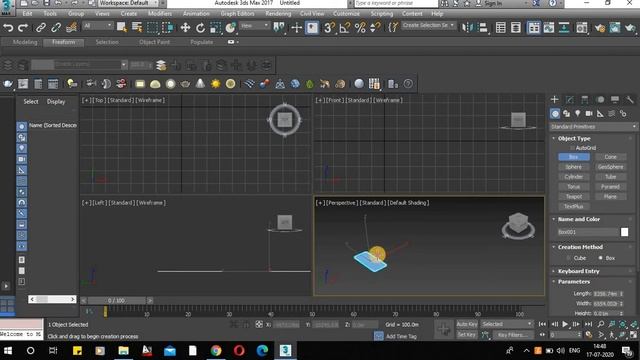This screenshot has width=640, height=360.
Task: Collapse the Object Type rollout
Action: tap(574, 138)
